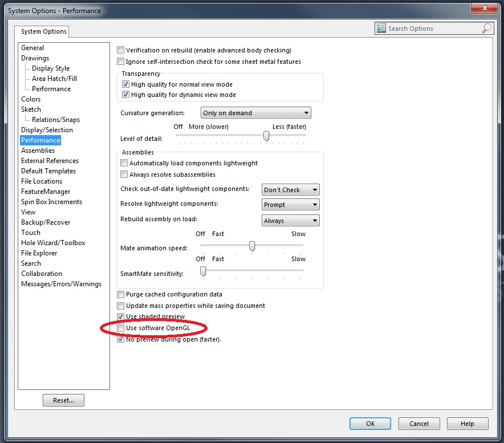Open Relations/Snaps under Sketch
Screen dimensions: 504x443
56,120
